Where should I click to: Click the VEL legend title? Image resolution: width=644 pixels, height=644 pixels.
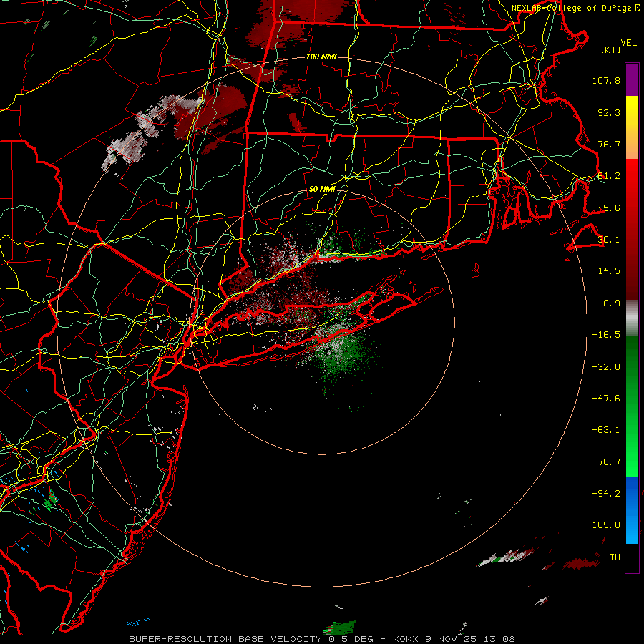(628, 43)
